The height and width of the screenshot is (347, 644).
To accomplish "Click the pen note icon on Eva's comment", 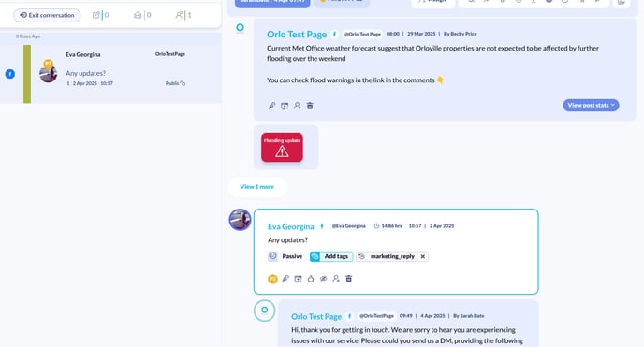I will point(285,279).
